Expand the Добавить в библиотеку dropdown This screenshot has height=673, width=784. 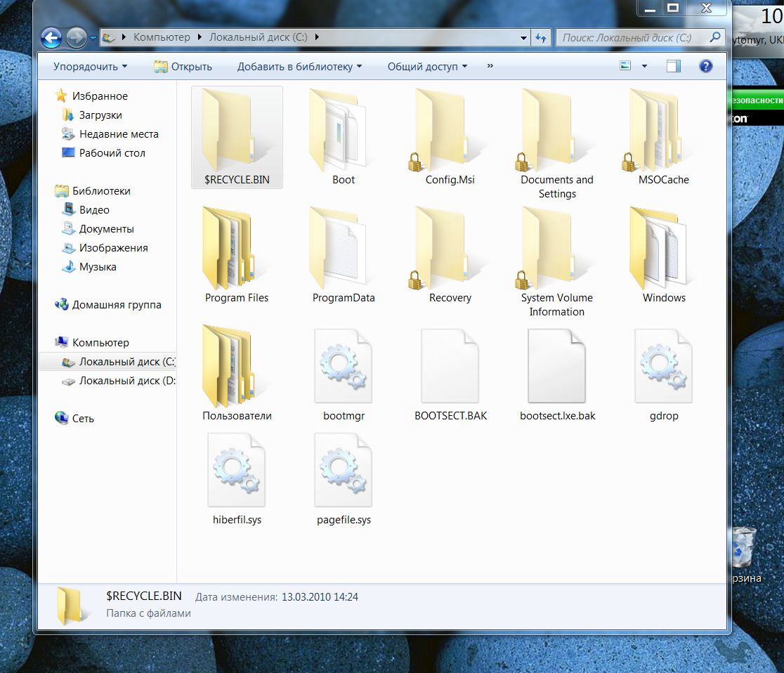coord(299,67)
